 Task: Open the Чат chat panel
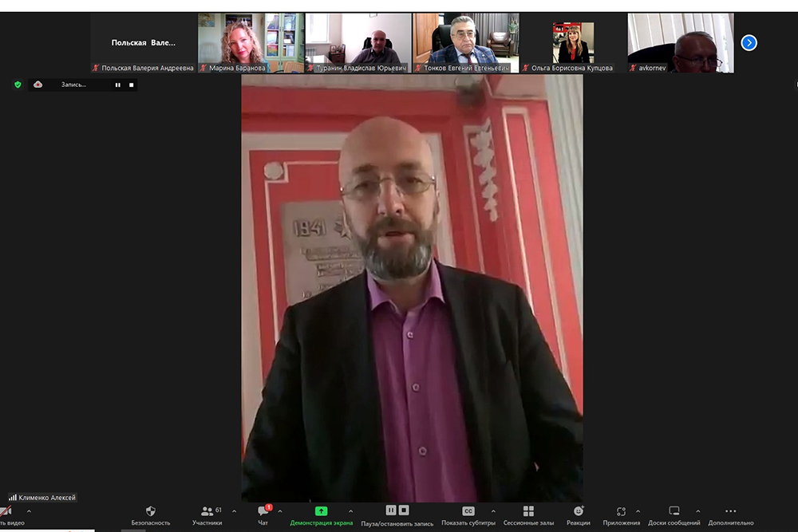coord(263,511)
